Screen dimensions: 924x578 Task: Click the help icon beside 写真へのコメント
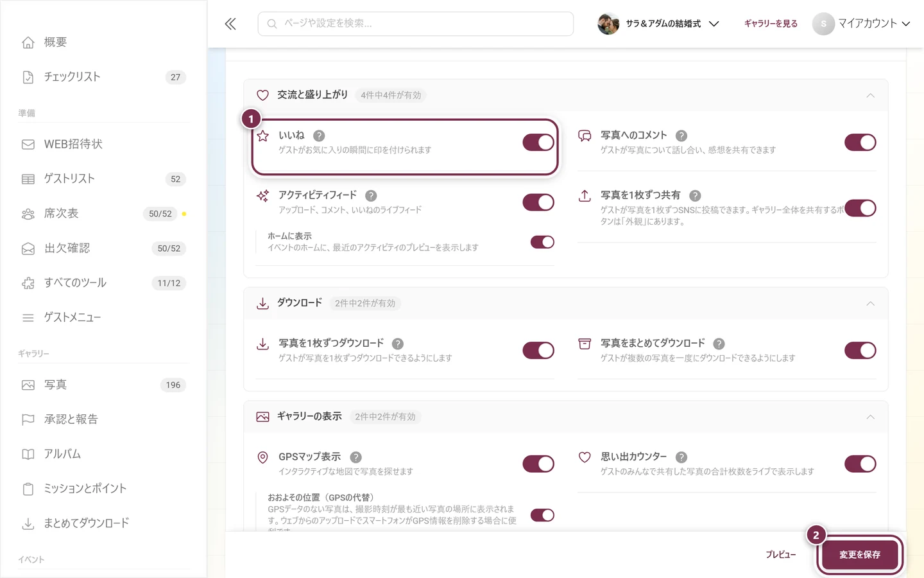point(681,136)
